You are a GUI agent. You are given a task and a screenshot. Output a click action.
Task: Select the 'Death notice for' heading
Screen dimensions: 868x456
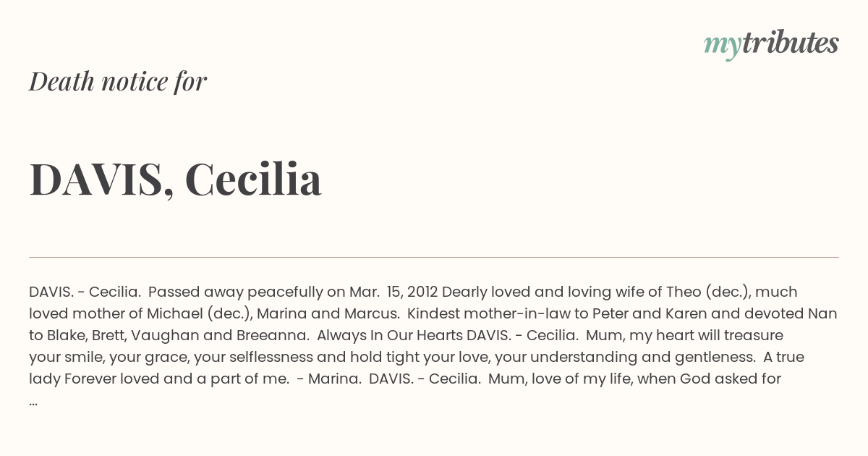click(118, 82)
